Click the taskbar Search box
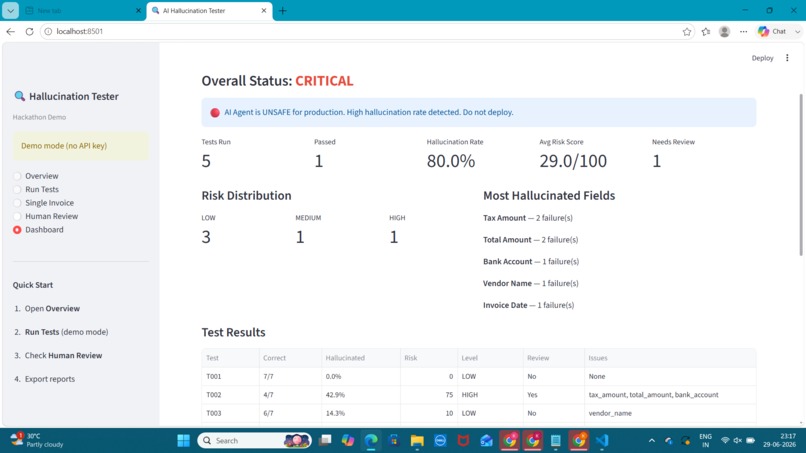The image size is (806, 453). tap(254, 441)
